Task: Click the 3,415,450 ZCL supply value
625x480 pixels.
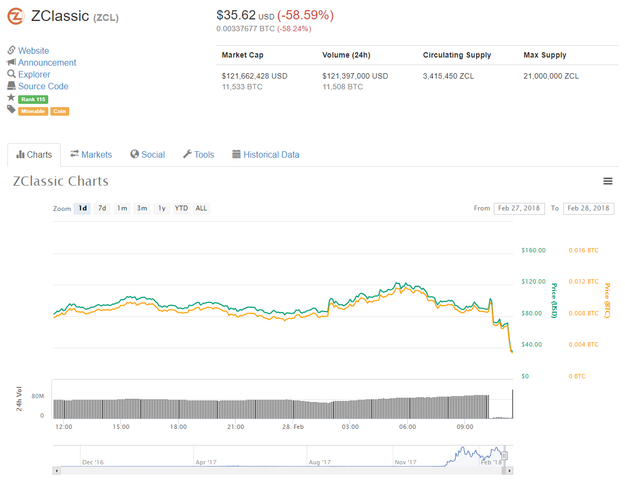Action: [x=448, y=76]
